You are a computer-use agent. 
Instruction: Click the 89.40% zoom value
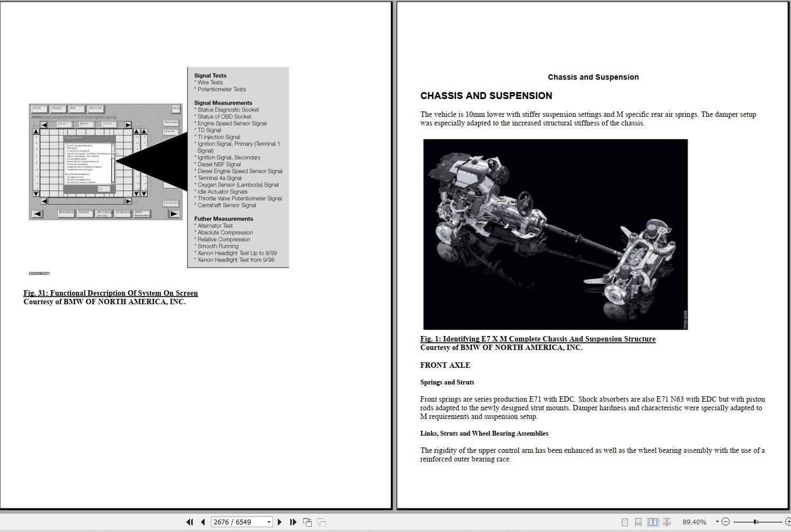(x=694, y=522)
